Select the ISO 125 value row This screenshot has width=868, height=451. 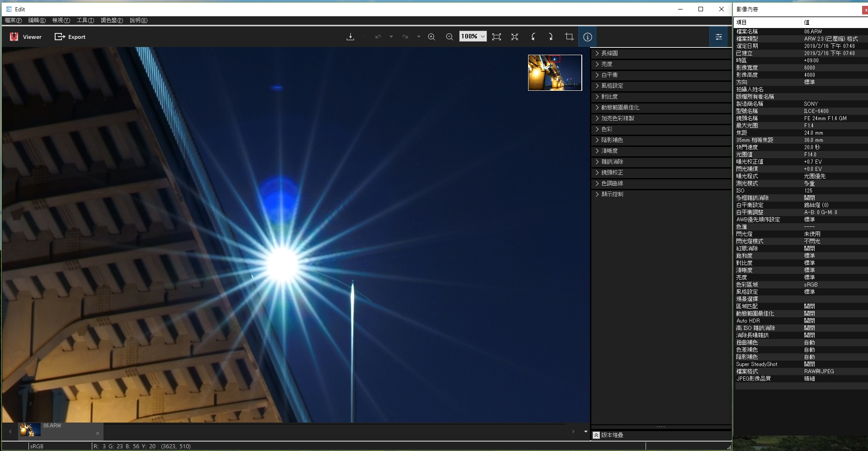(x=801, y=191)
